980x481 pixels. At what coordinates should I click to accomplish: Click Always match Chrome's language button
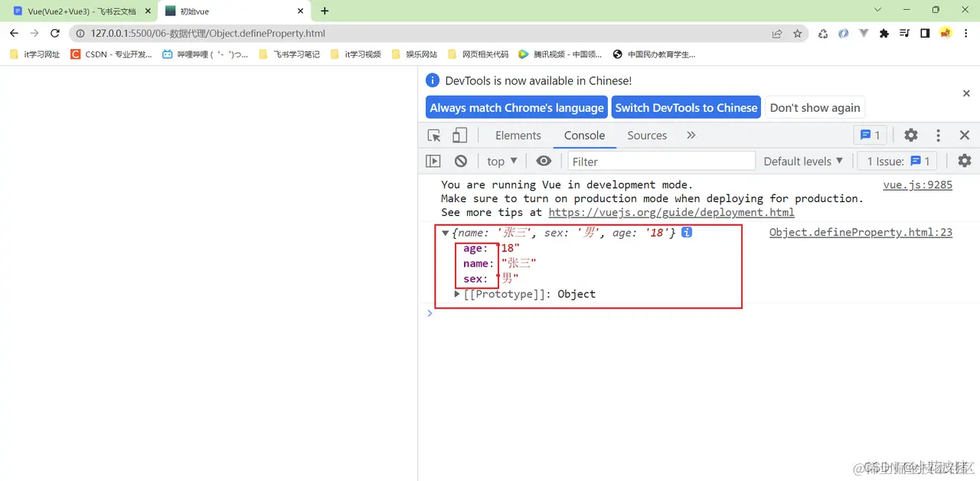click(517, 108)
